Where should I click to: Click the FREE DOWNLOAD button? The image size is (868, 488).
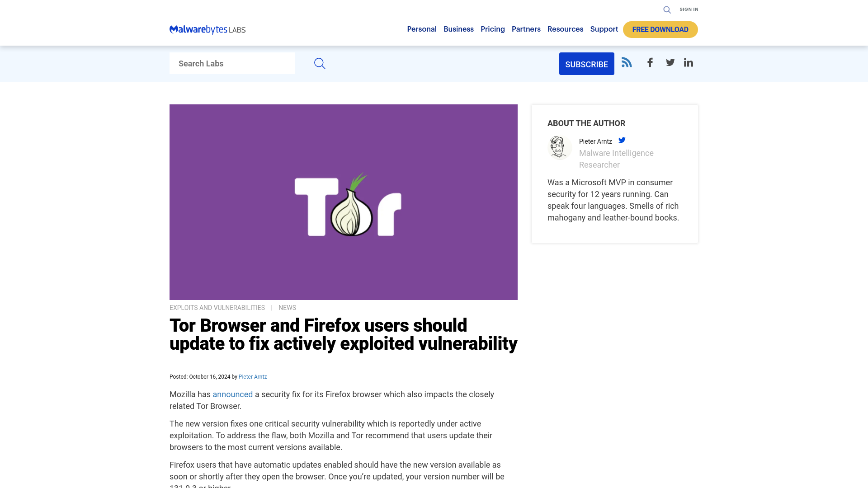(x=660, y=29)
